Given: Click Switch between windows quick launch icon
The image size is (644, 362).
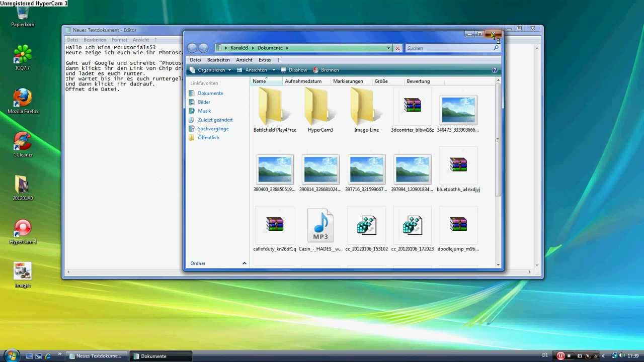Looking at the screenshot, I should click(x=39, y=356).
